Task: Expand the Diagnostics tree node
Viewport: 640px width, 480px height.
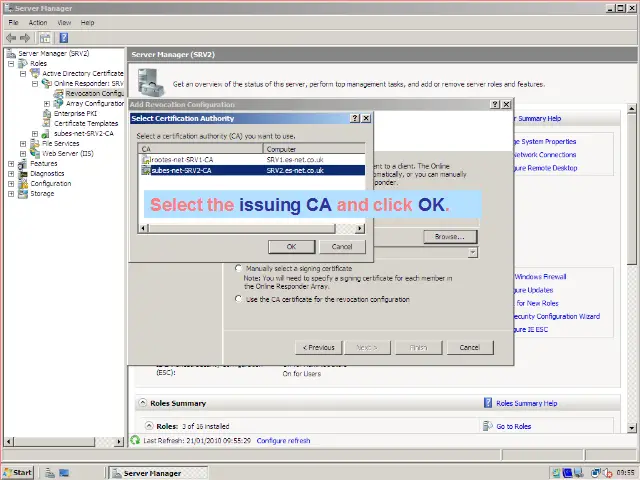Action: click(x=11, y=173)
